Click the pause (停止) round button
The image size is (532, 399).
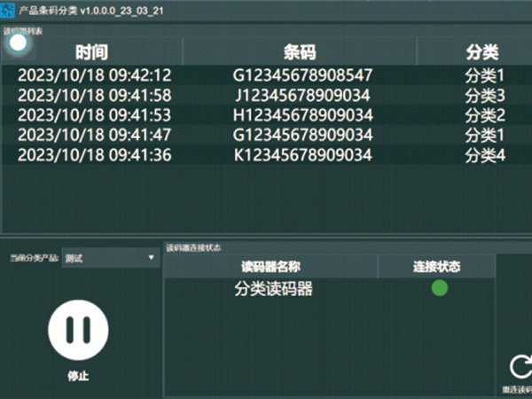tap(78, 328)
